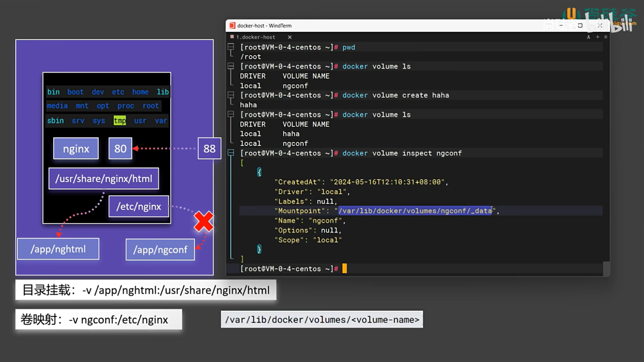Click the /etc/nginx box in diagram
644x362 pixels.
[x=139, y=206]
